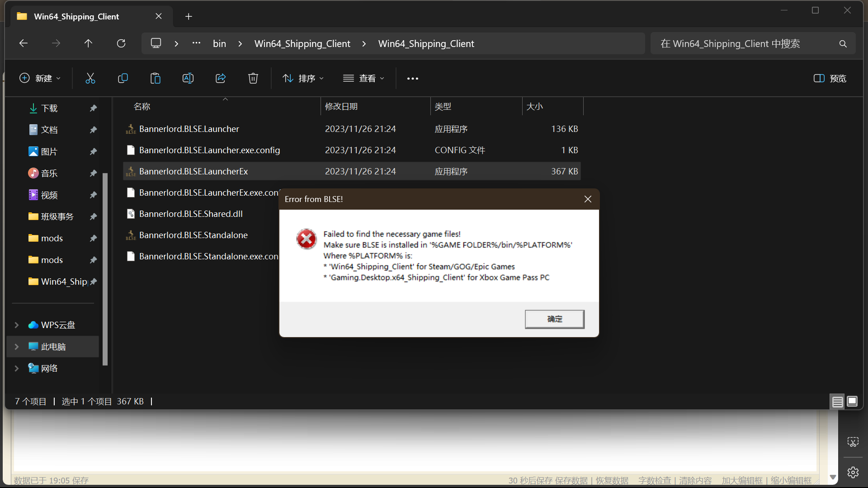The height and width of the screenshot is (488, 868).
Task: Open Pictures (图片) in sidebar
Action: click(49, 151)
